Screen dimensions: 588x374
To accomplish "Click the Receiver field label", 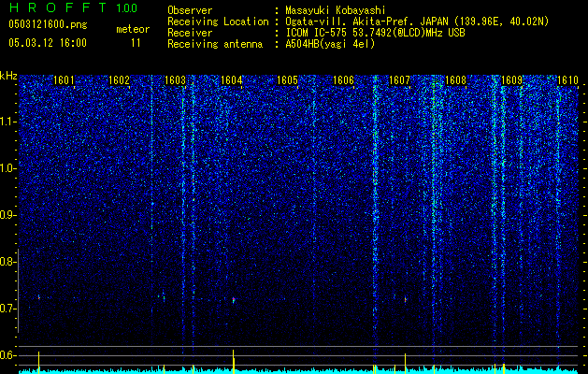I will tap(190, 33).
